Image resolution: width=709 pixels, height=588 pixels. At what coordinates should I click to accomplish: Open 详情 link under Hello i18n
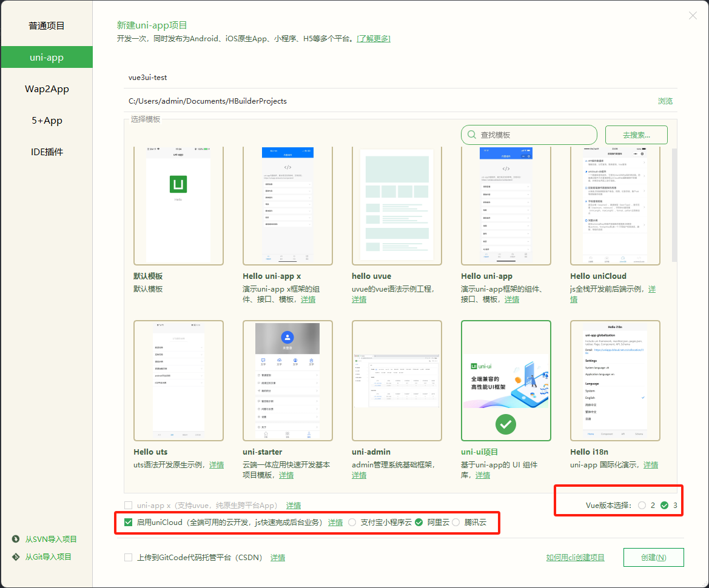pyautogui.click(x=651, y=464)
